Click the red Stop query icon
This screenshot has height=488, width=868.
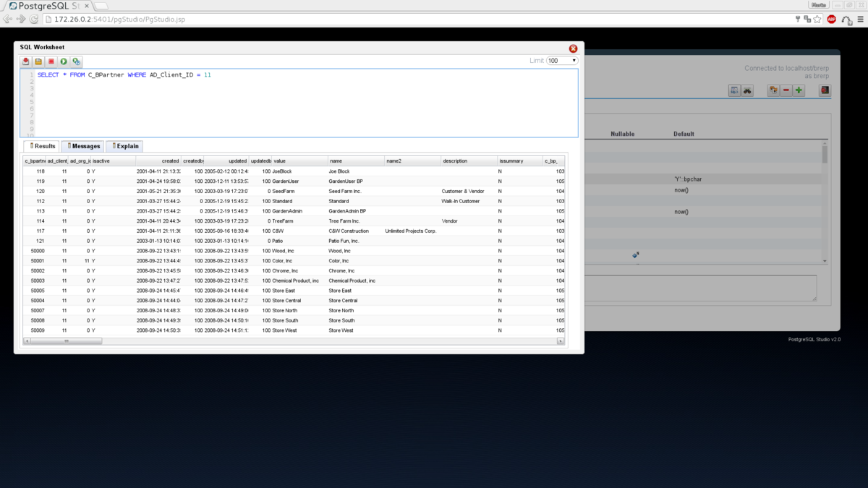click(51, 61)
